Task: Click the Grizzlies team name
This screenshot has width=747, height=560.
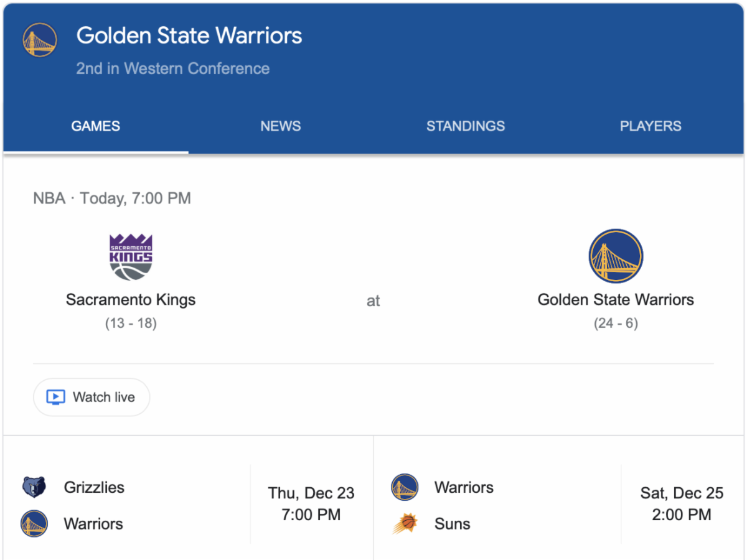Action: (94, 487)
